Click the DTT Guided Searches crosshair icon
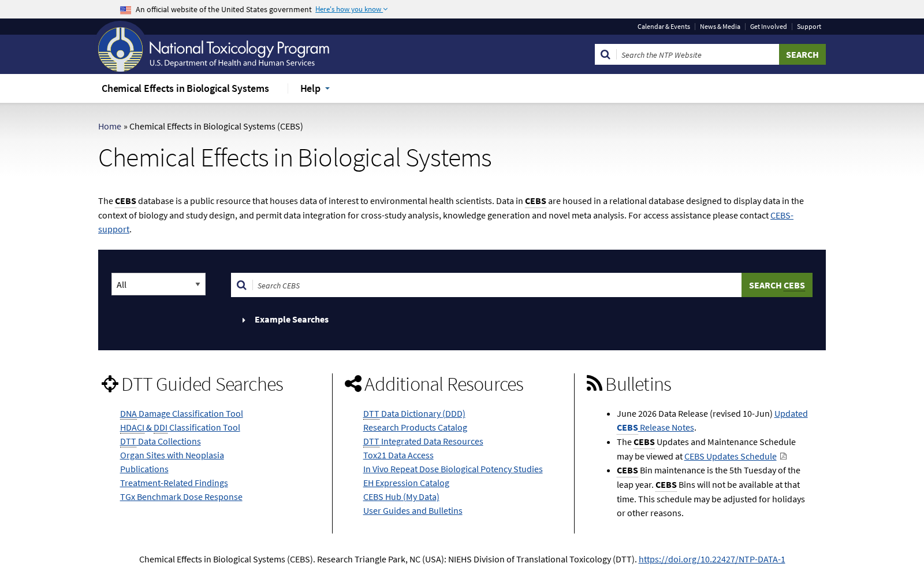The height and width of the screenshot is (578, 924). pyautogui.click(x=110, y=384)
